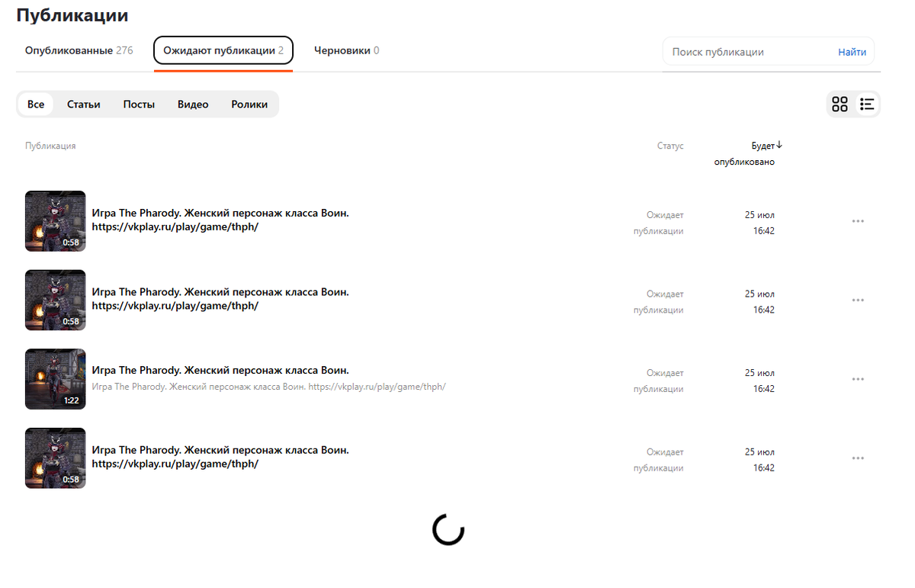Select the Ожидают публикации tab
915x588 pixels.
(223, 51)
